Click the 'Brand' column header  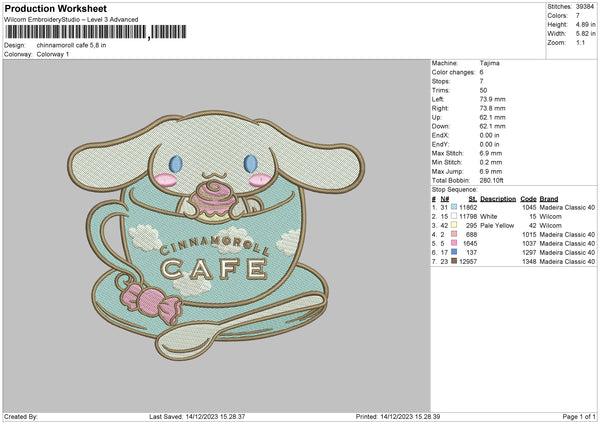click(549, 199)
